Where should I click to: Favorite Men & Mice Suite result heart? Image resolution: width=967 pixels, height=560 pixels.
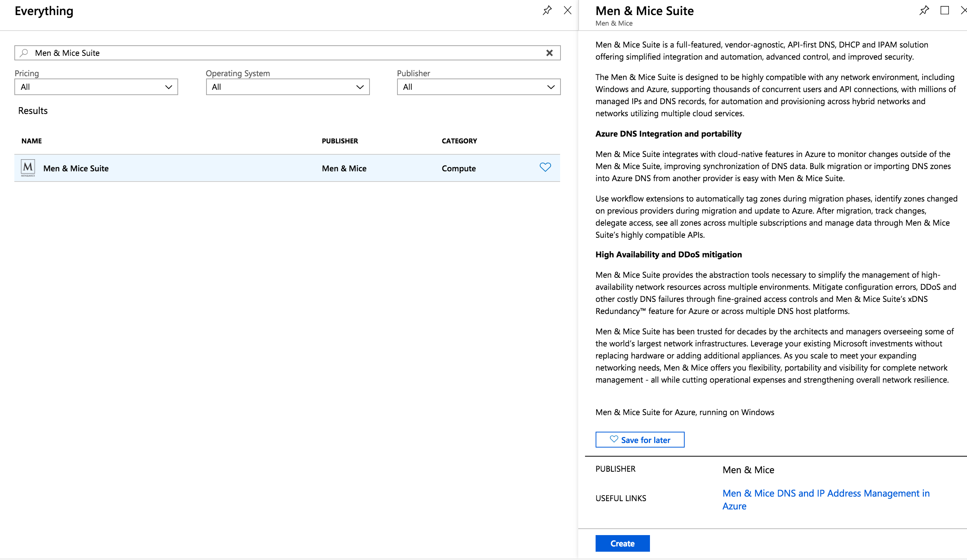click(x=545, y=167)
